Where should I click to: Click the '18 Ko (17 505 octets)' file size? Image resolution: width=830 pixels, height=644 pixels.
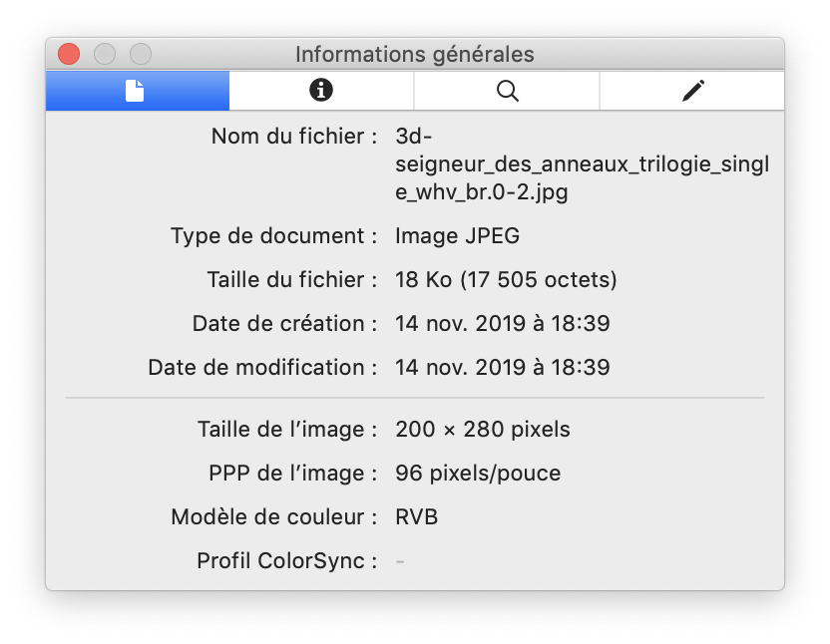[506, 280]
